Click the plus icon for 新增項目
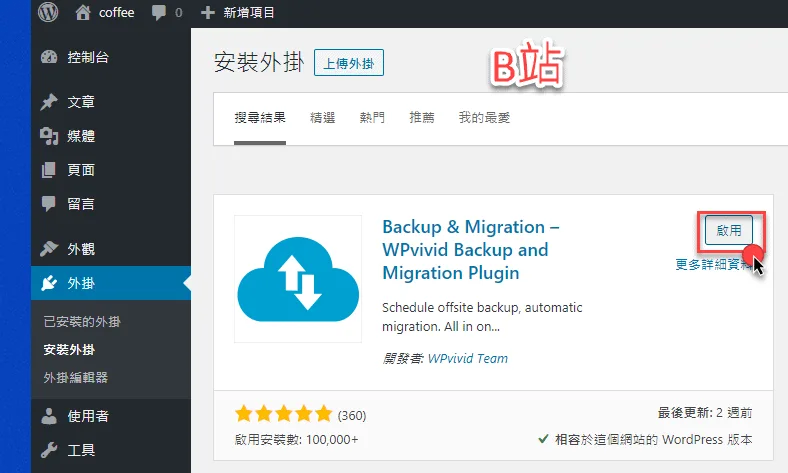Viewport: 788px width, 473px height. pyautogui.click(x=208, y=13)
